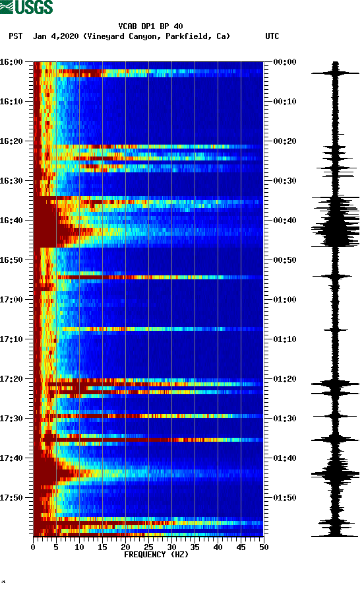Click the date label Jan 4,2020
Screen dimensions: 364x589
[x=56, y=36]
